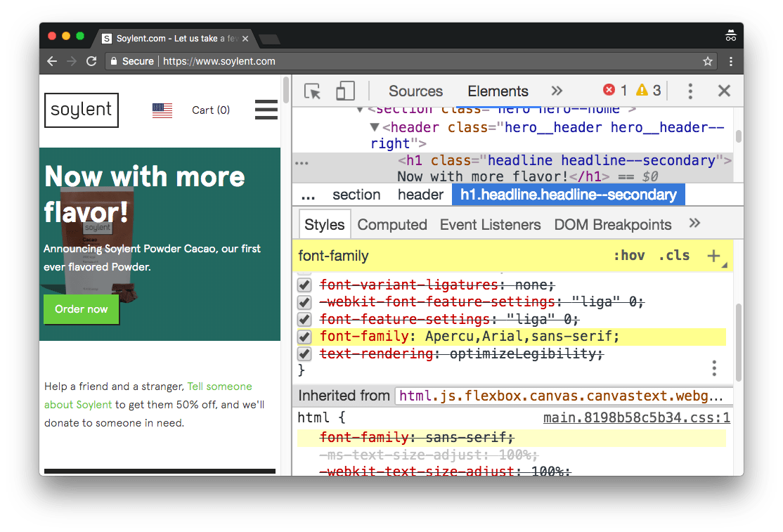
Task: Uncheck the -webkit-font-feature-settings property checkbox
Action: pyautogui.click(x=304, y=302)
